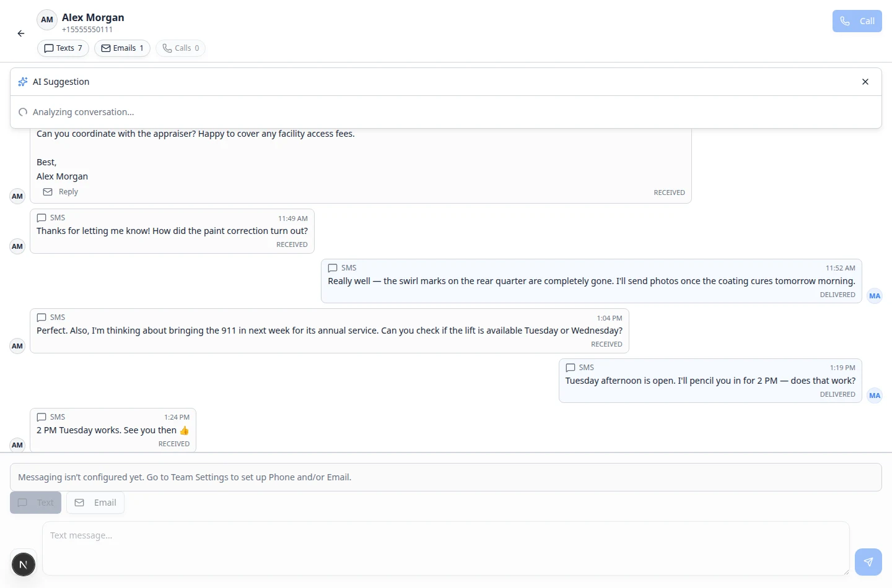Click the Call button

click(857, 21)
